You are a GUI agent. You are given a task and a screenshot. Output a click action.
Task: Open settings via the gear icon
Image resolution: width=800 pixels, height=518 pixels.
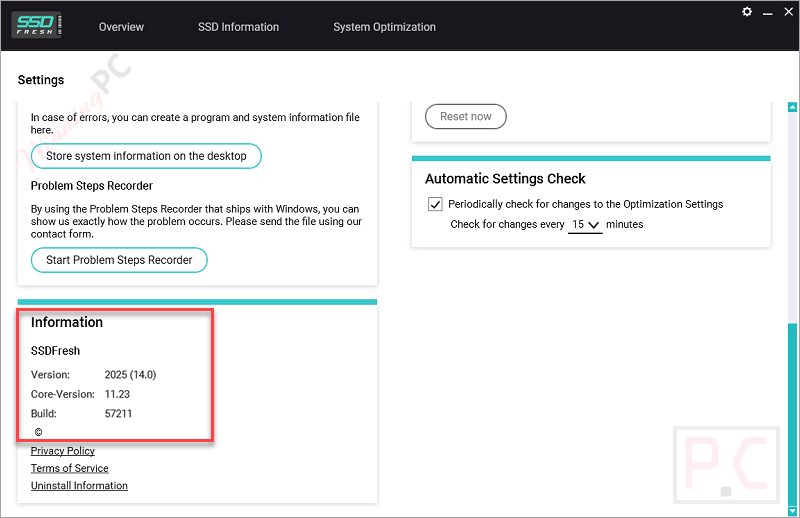pos(747,11)
